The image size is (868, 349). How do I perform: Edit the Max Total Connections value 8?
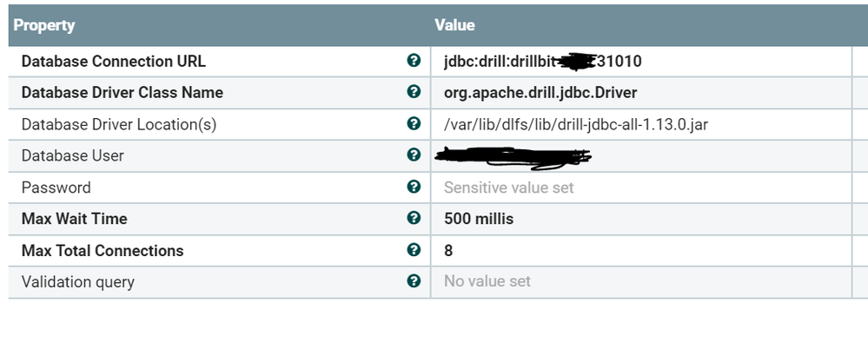(x=448, y=251)
